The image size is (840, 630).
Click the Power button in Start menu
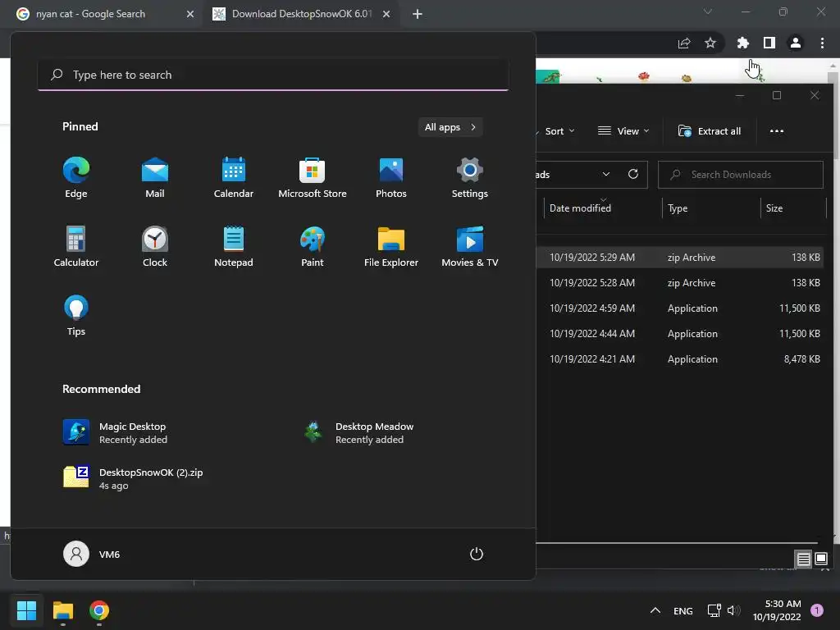pos(477,554)
